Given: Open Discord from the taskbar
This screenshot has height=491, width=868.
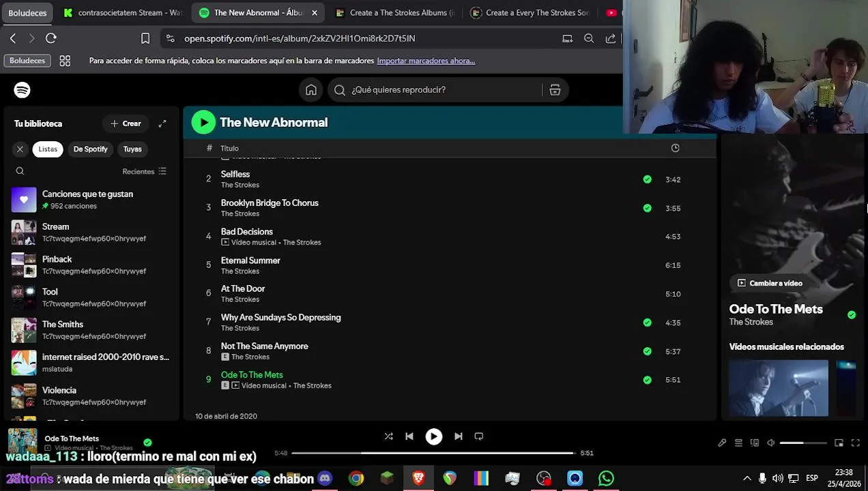Looking at the screenshot, I should click(x=325, y=479).
